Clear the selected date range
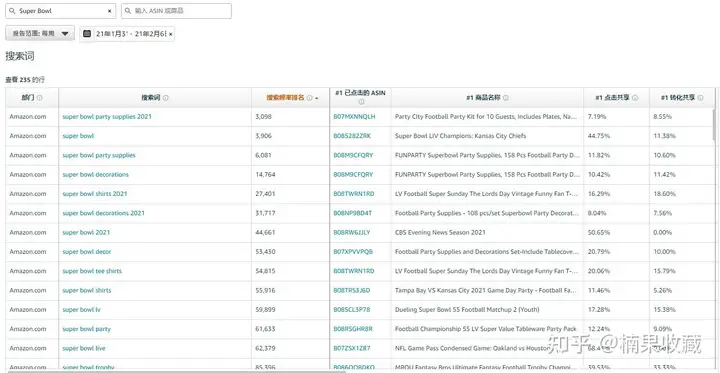Viewport: 720px width, 373px height. (170, 34)
